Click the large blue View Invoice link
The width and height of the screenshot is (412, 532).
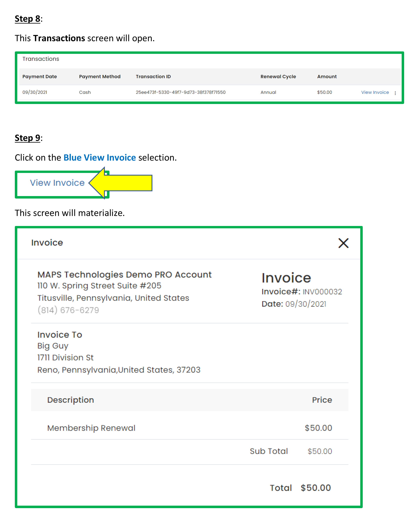coord(57,183)
